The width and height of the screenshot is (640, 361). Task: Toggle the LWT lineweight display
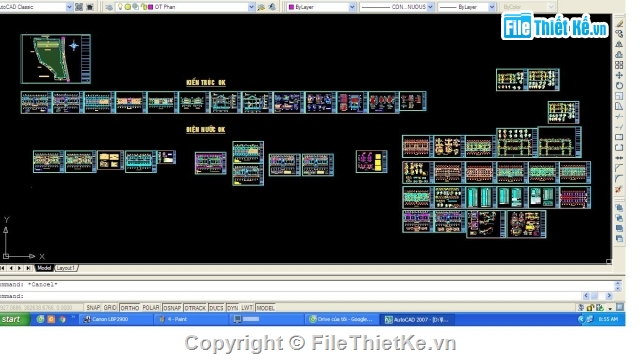tap(247, 308)
